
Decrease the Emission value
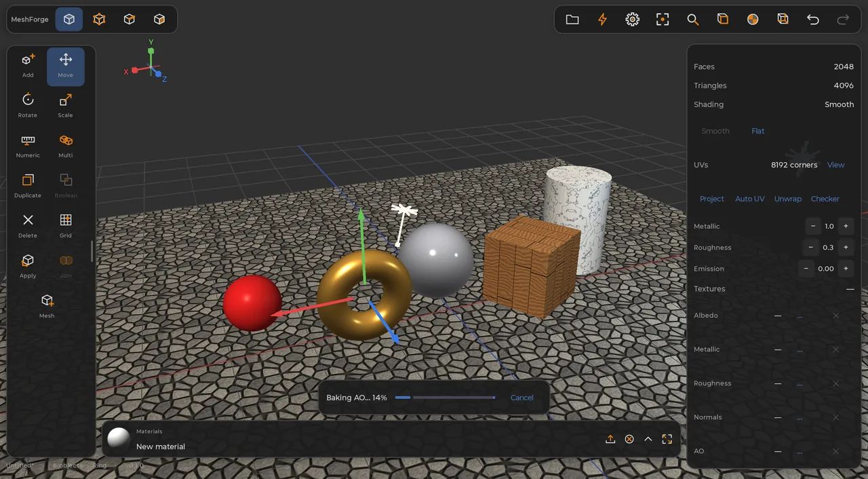tap(806, 269)
